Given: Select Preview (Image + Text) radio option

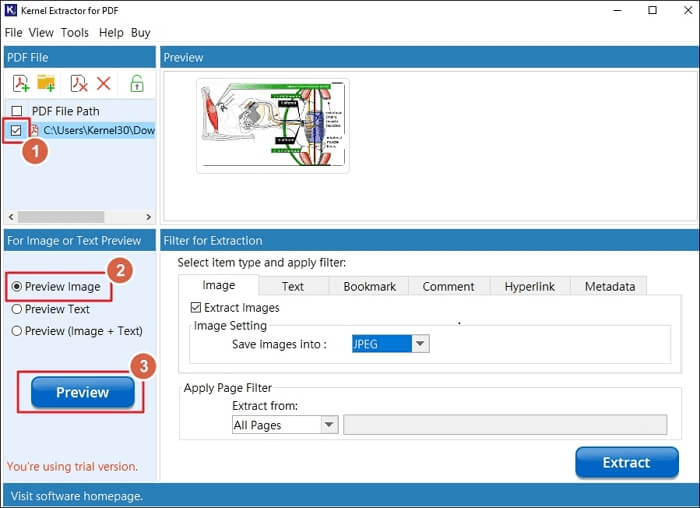Looking at the screenshot, I should click(17, 331).
